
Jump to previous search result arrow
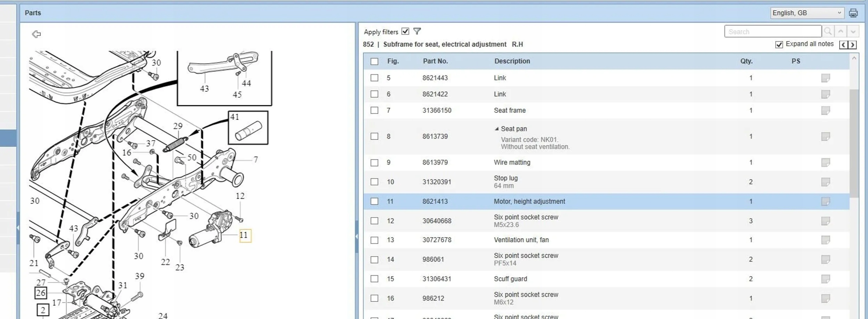pos(841,32)
